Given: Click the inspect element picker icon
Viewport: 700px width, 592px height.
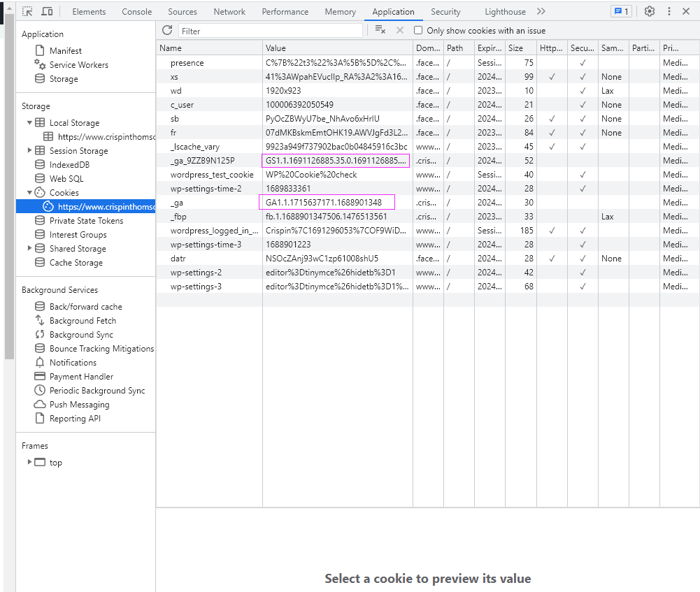Looking at the screenshot, I should click(x=28, y=11).
